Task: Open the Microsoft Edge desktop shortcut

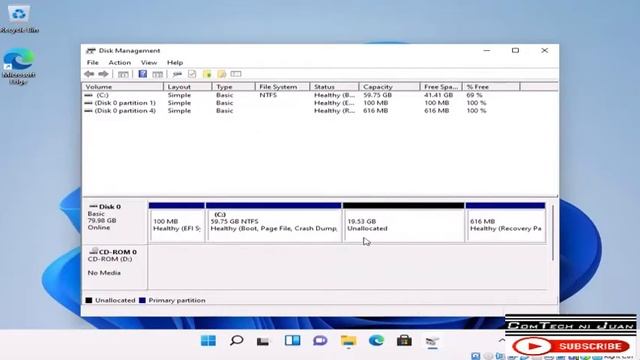Action: pos(18,67)
